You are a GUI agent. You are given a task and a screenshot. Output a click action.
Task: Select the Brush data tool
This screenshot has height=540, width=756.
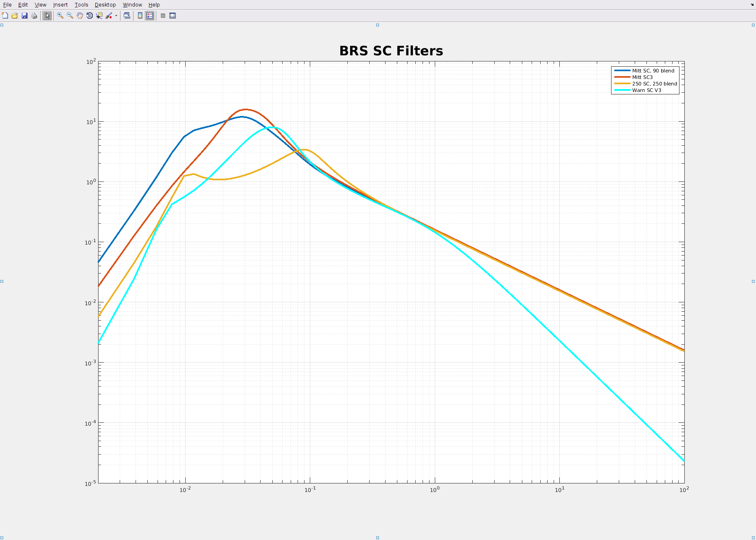109,15
